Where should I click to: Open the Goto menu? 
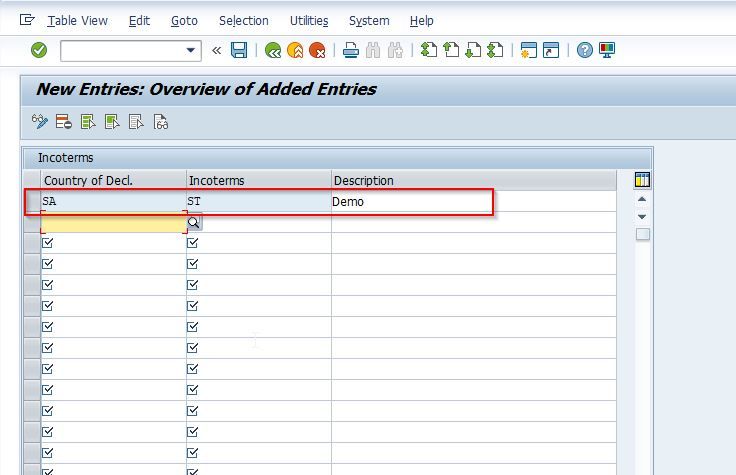pyautogui.click(x=184, y=21)
